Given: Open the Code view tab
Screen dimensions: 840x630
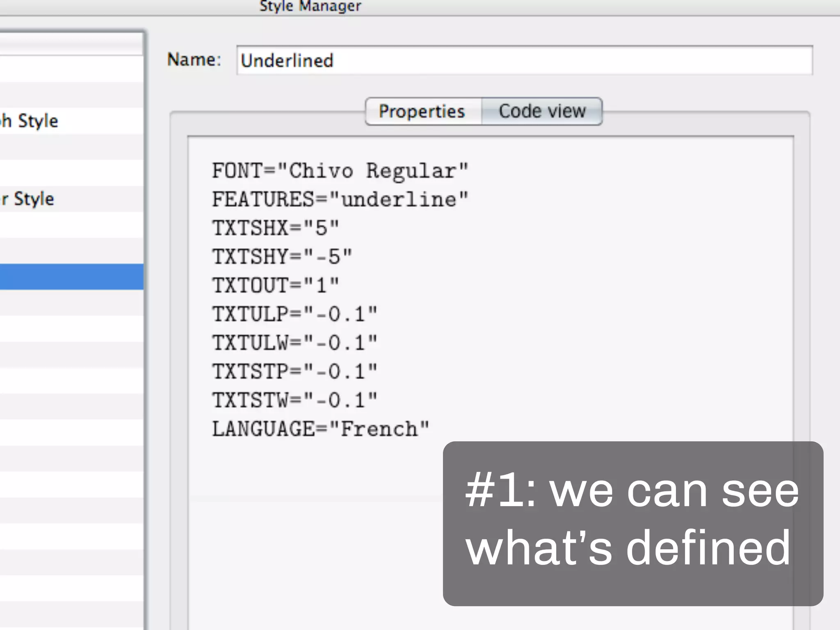Looking at the screenshot, I should [x=541, y=112].
